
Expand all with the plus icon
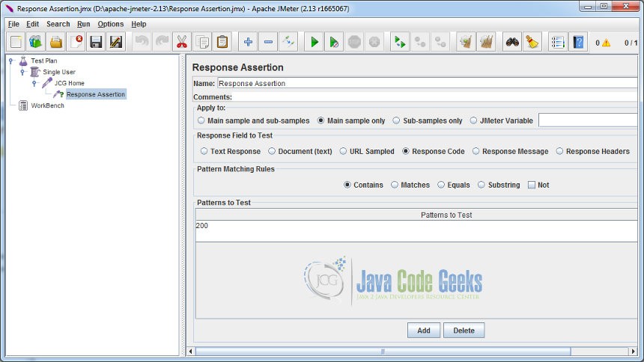(x=248, y=42)
